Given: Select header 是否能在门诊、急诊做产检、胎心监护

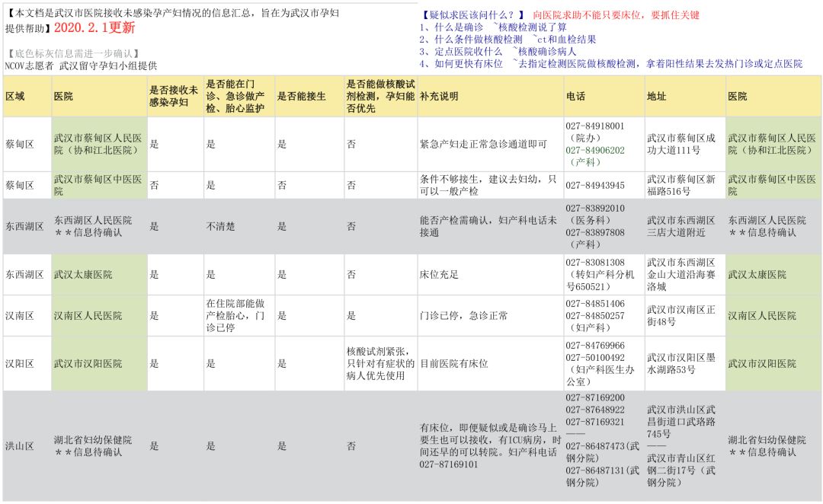Looking at the screenshot, I should [x=239, y=97].
